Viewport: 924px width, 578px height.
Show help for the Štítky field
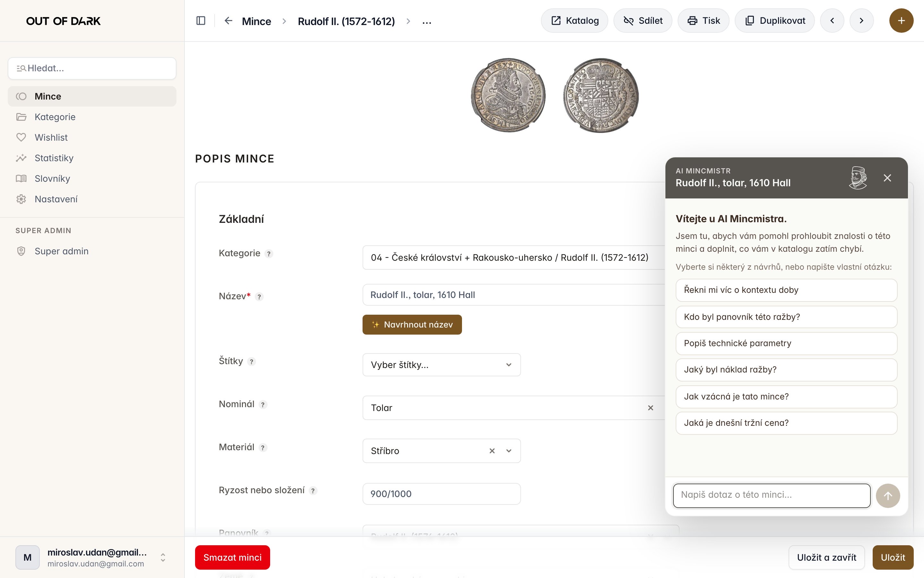[251, 362]
